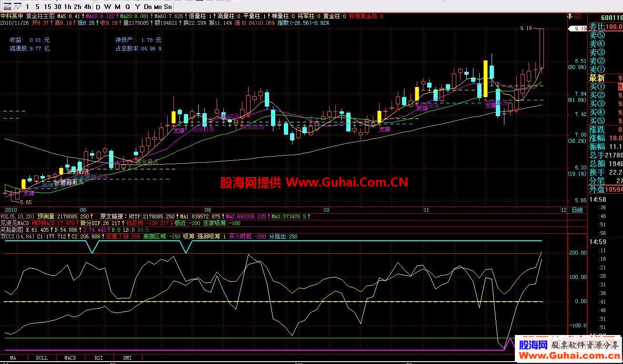
Task: Click the 最新 price row
Action: click(606, 79)
